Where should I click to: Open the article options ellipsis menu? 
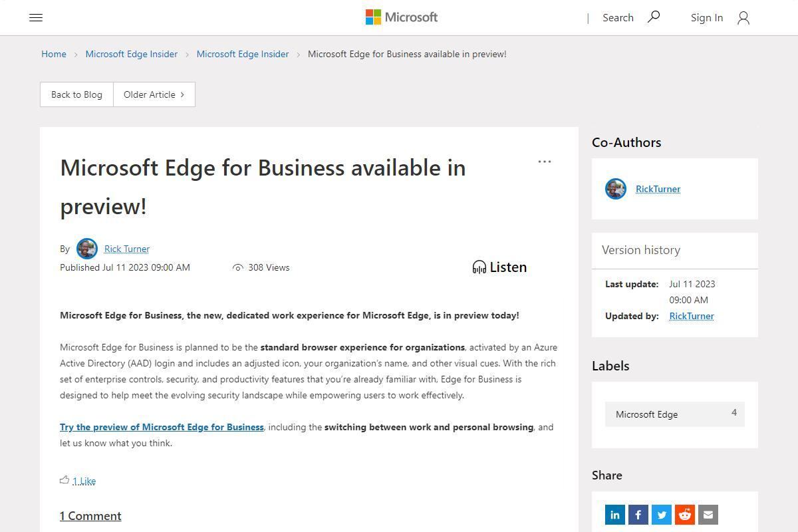(x=545, y=162)
